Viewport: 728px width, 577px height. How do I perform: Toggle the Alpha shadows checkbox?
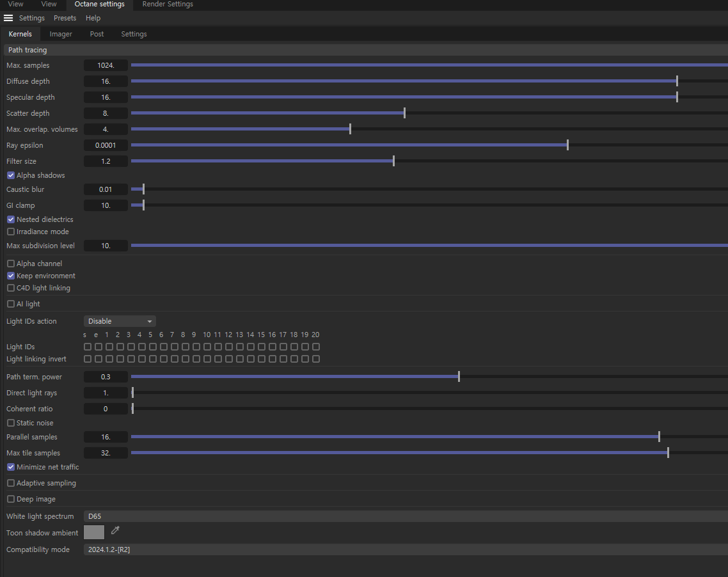point(11,175)
